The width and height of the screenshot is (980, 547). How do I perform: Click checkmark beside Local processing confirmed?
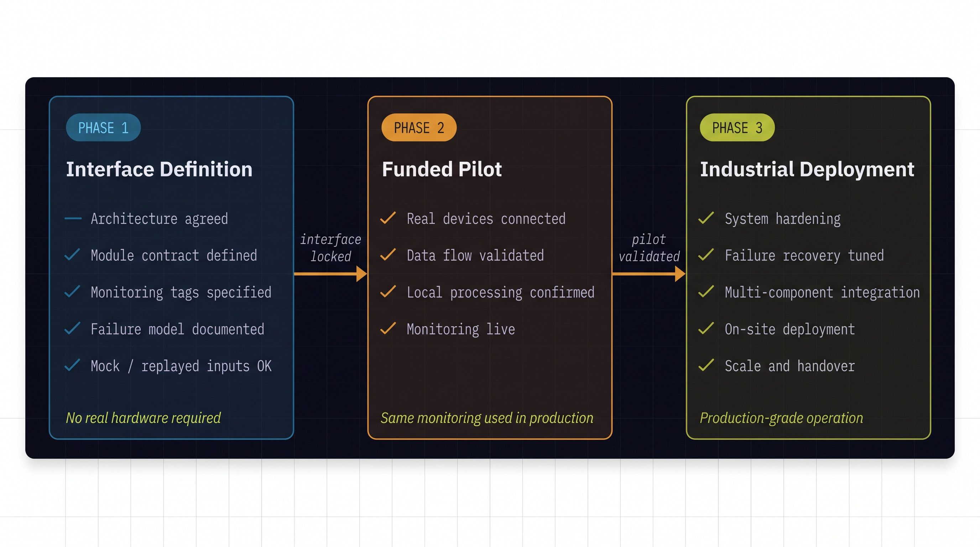pyautogui.click(x=388, y=291)
